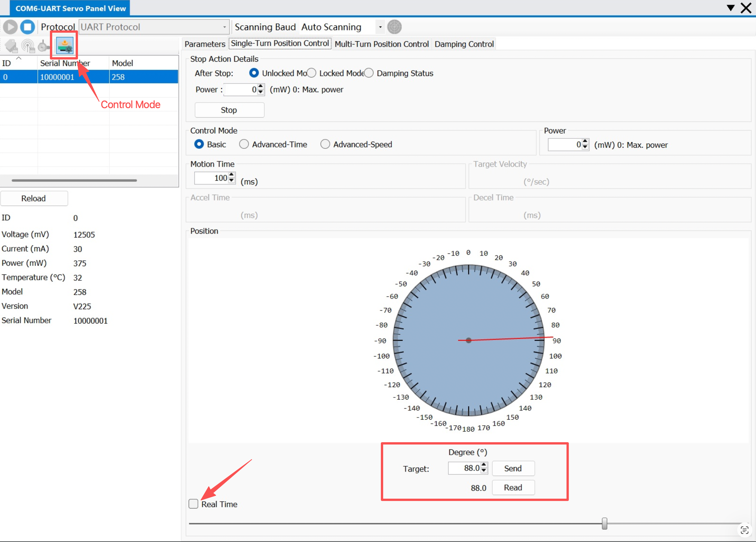The image size is (756, 542).
Task: Click the blue angle dial gauge
Action: pos(468,340)
